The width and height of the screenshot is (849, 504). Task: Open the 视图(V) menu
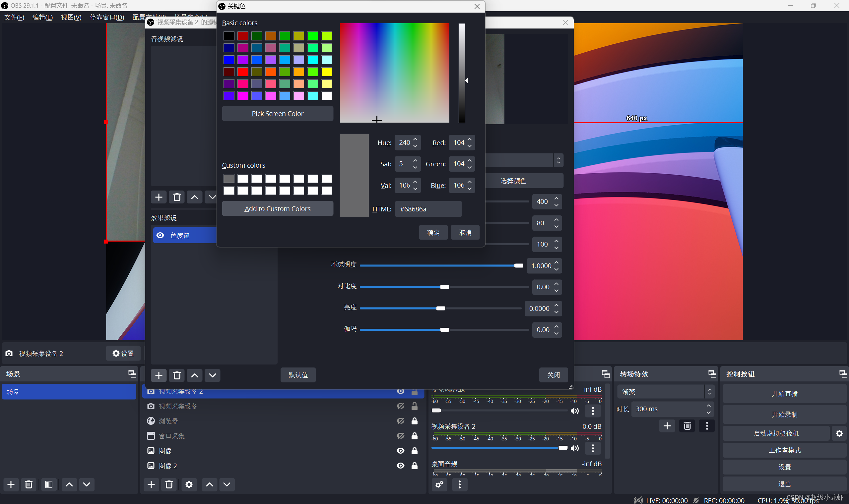click(71, 17)
